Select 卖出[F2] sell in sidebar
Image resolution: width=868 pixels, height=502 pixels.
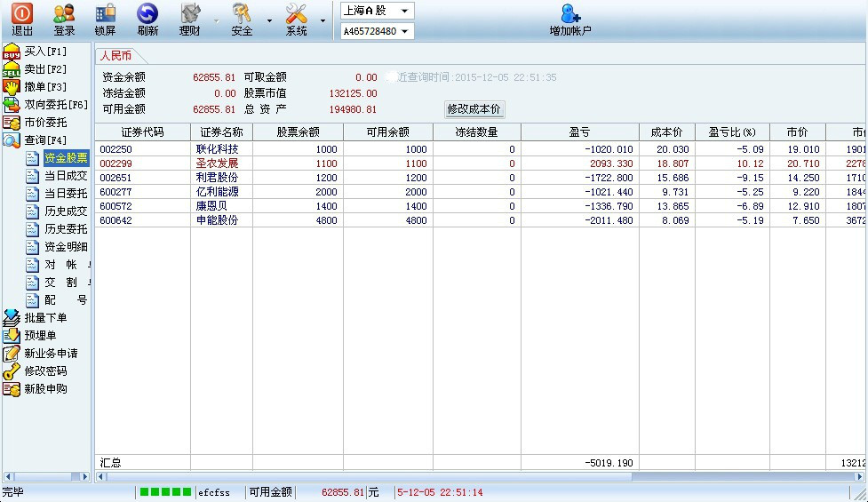click(44, 69)
